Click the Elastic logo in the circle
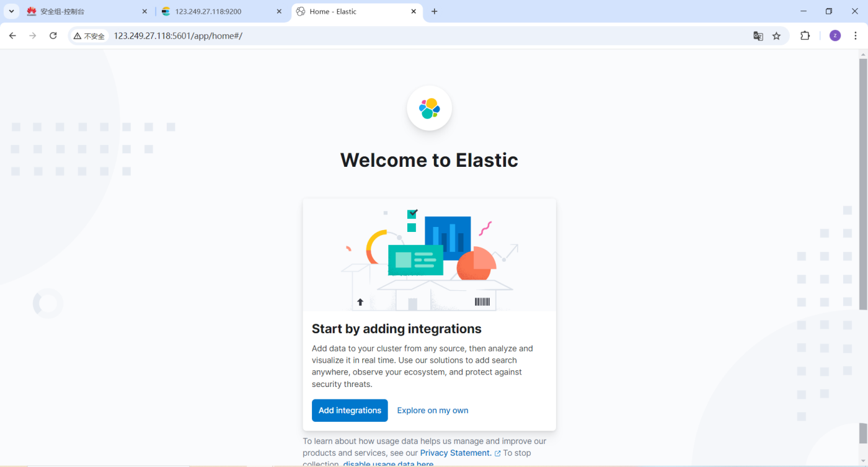868x467 pixels. tap(429, 108)
